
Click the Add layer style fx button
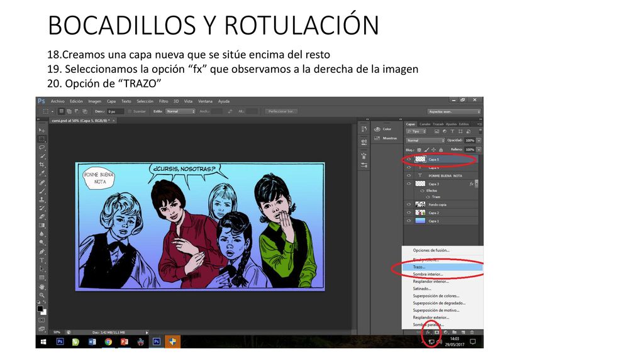[428, 332]
